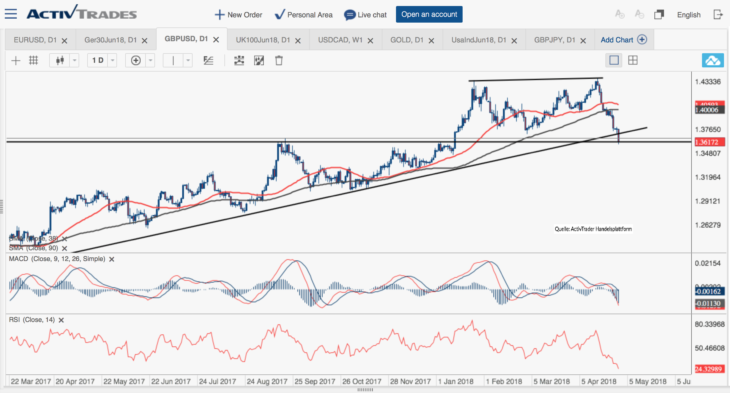Click the current price tag 1.36172
This screenshot has height=393, width=730.
click(x=710, y=142)
